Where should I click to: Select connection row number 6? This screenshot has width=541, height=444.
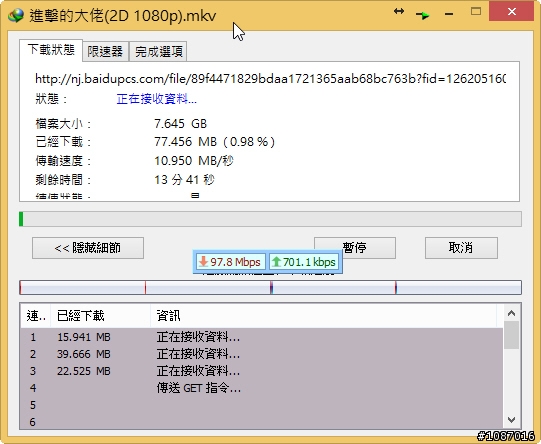[262, 422]
